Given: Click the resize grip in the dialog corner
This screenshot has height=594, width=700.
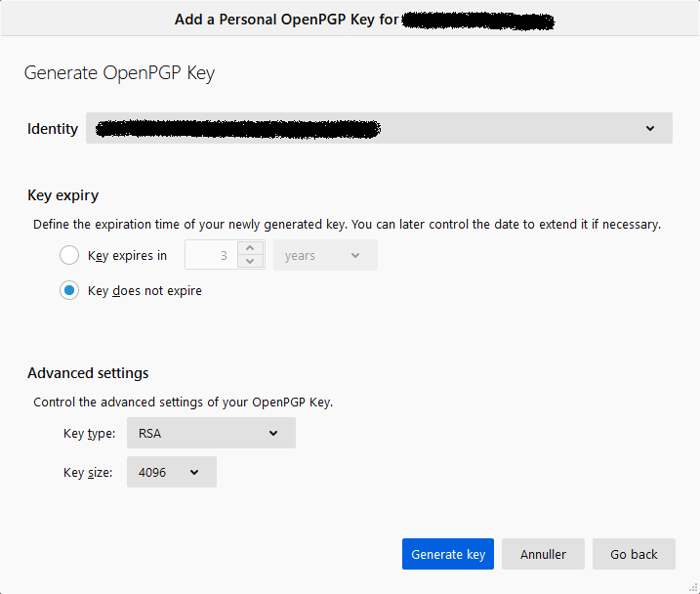Looking at the screenshot, I should tap(692, 586).
